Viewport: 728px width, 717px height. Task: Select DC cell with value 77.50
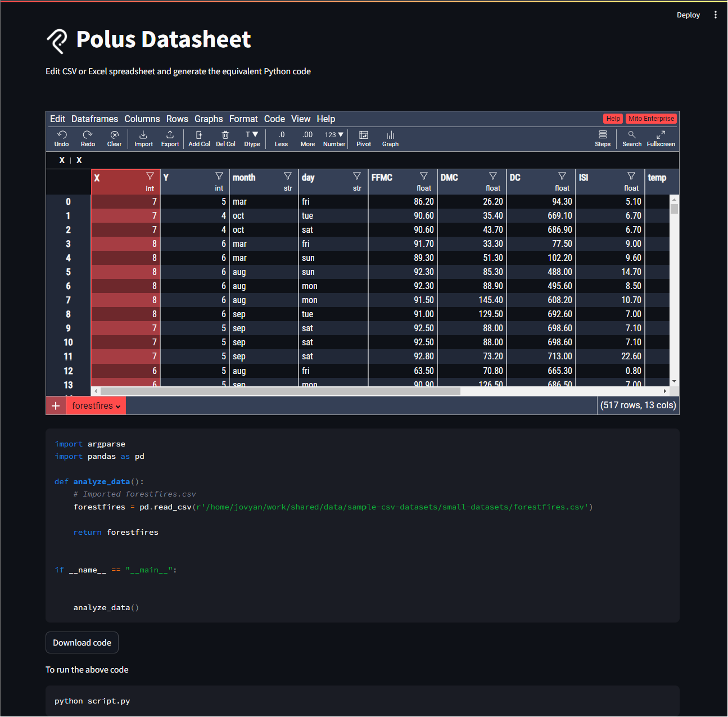pyautogui.click(x=541, y=244)
